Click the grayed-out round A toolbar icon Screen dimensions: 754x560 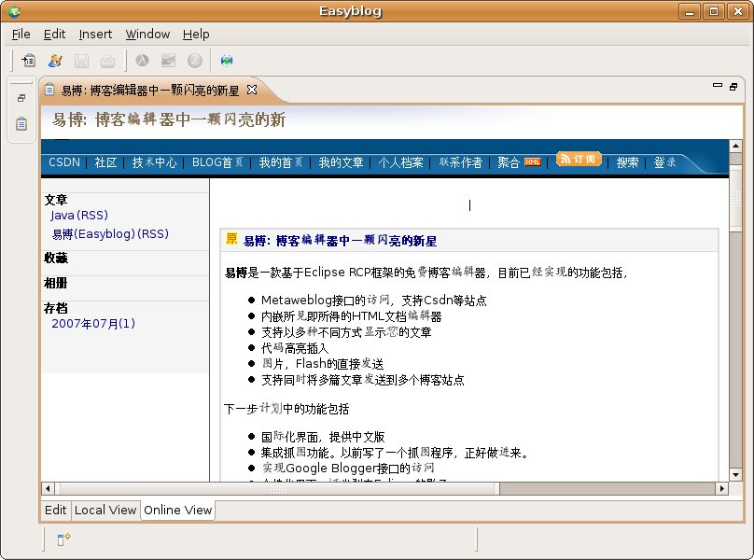pyautogui.click(x=142, y=60)
